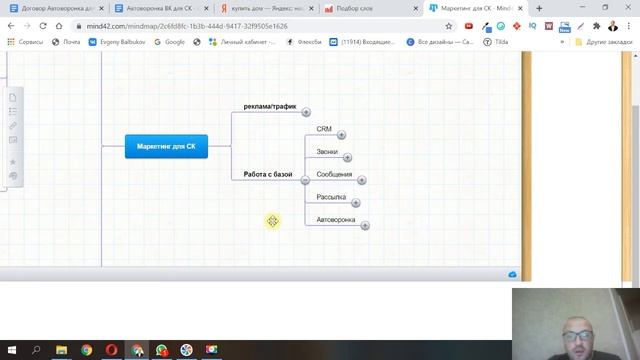Open the Evgeny Balbukov VK bookmark
Screen dimensions: 640x360
[x=117, y=42]
